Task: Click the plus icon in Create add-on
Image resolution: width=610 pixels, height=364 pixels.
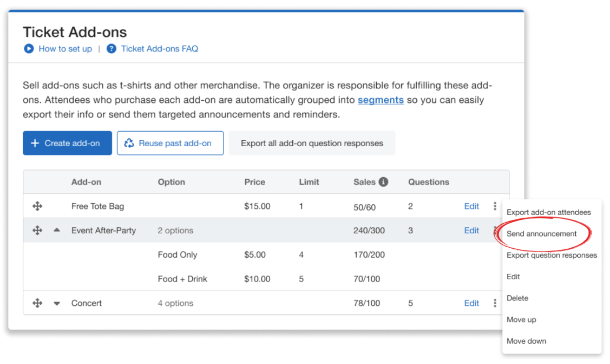Action: [x=35, y=143]
